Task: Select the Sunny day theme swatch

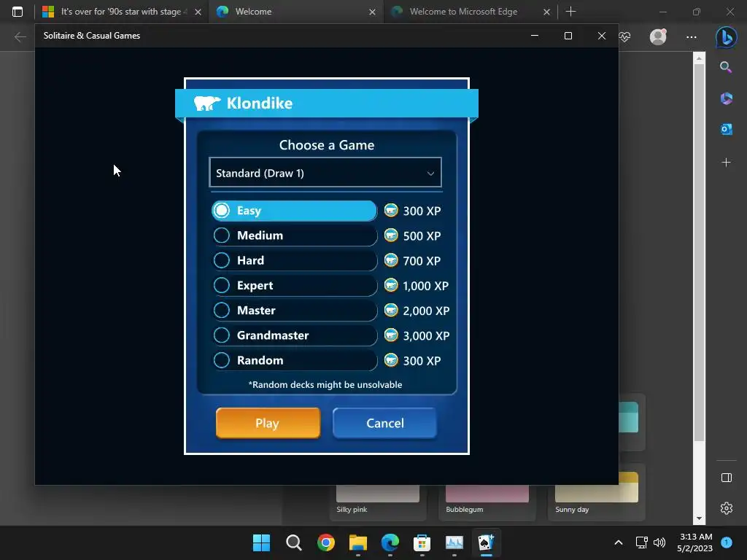Action: [597, 488]
